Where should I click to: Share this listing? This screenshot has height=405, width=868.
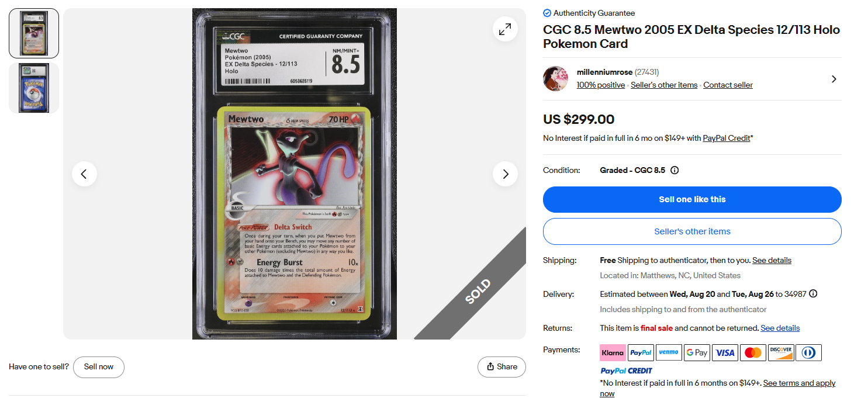click(x=502, y=367)
